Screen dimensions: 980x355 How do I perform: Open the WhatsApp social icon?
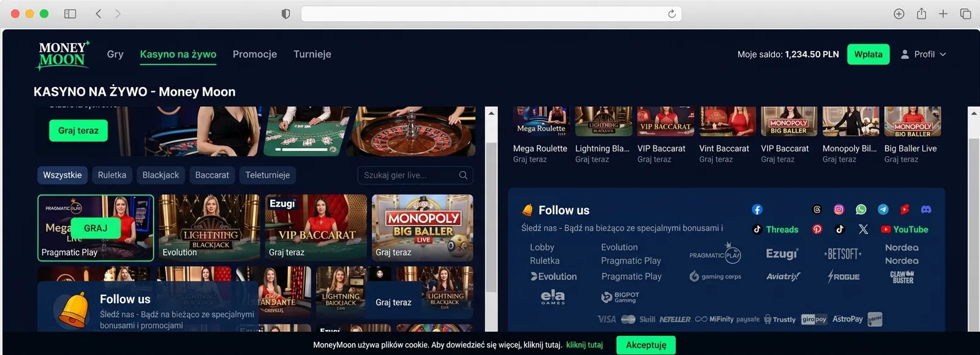[x=861, y=210]
